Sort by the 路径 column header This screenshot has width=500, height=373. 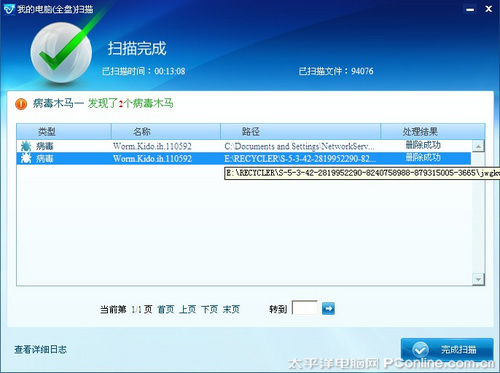pyautogui.click(x=300, y=131)
